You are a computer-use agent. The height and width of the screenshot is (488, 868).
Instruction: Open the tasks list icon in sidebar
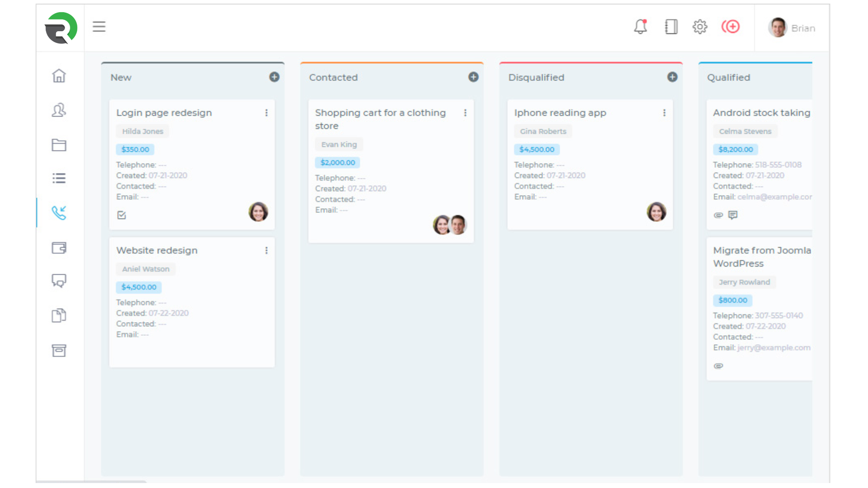pos(59,178)
